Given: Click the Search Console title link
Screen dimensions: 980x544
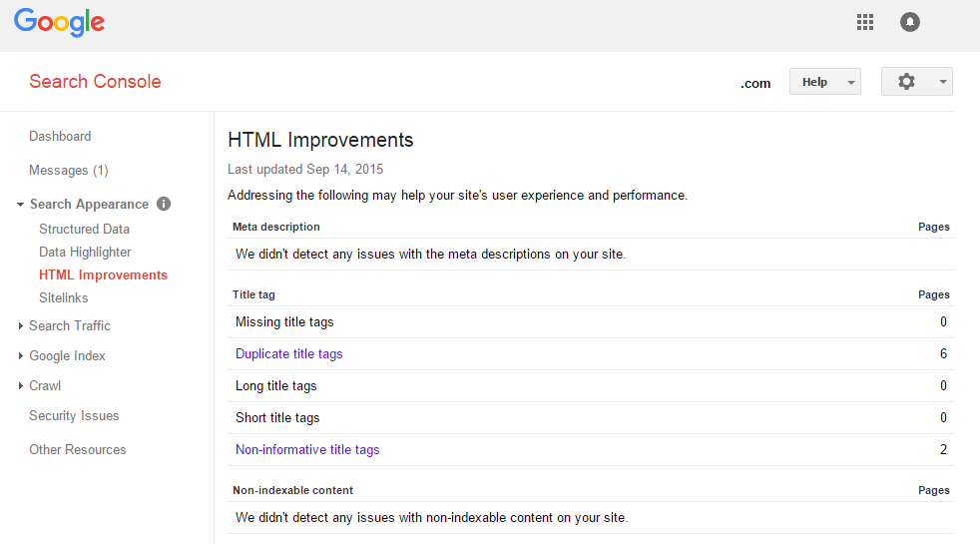Looking at the screenshot, I should coord(95,82).
